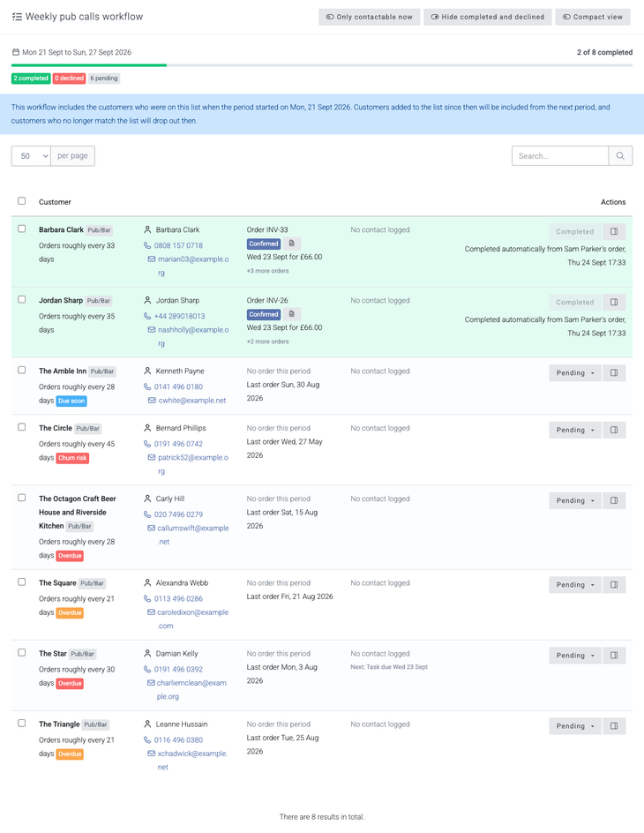The height and width of the screenshot is (833, 644).
Task: Click phone icon beside 0808 157 0718
Action: click(x=147, y=245)
